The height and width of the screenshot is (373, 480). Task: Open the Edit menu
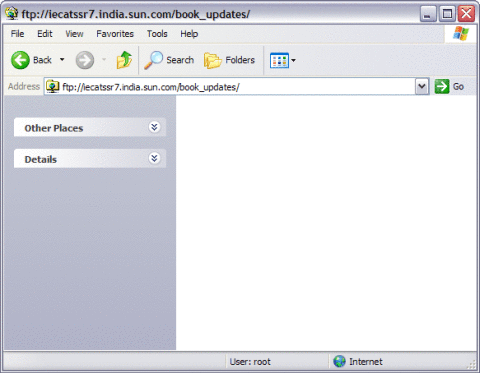point(45,34)
